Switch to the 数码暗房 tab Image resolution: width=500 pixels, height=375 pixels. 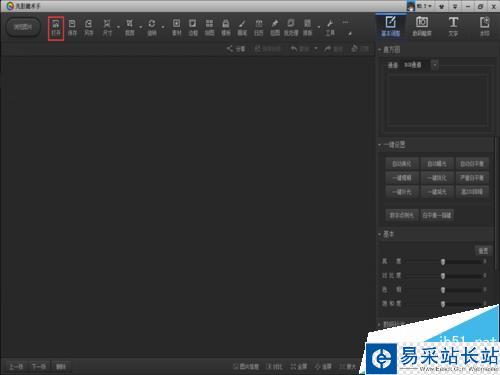pos(422,27)
